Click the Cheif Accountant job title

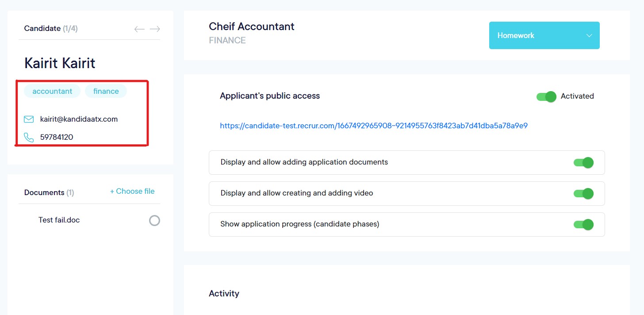click(x=251, y=27)
